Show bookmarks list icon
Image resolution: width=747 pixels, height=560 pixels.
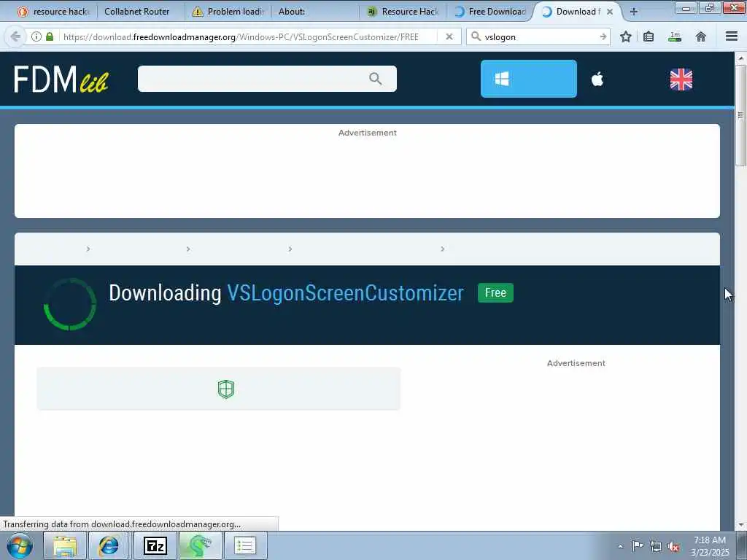(649, 36)
